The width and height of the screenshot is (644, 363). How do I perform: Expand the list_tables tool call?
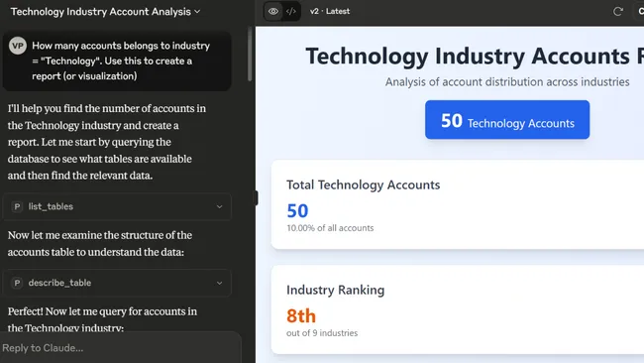point(117,206)
